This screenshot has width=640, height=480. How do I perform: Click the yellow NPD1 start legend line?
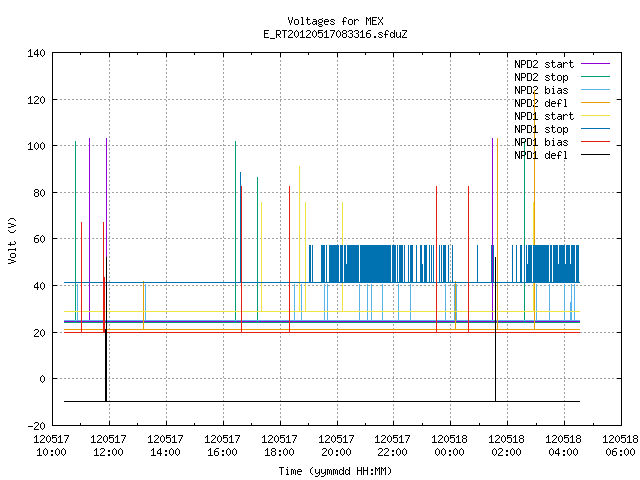(x=595, y=116)
